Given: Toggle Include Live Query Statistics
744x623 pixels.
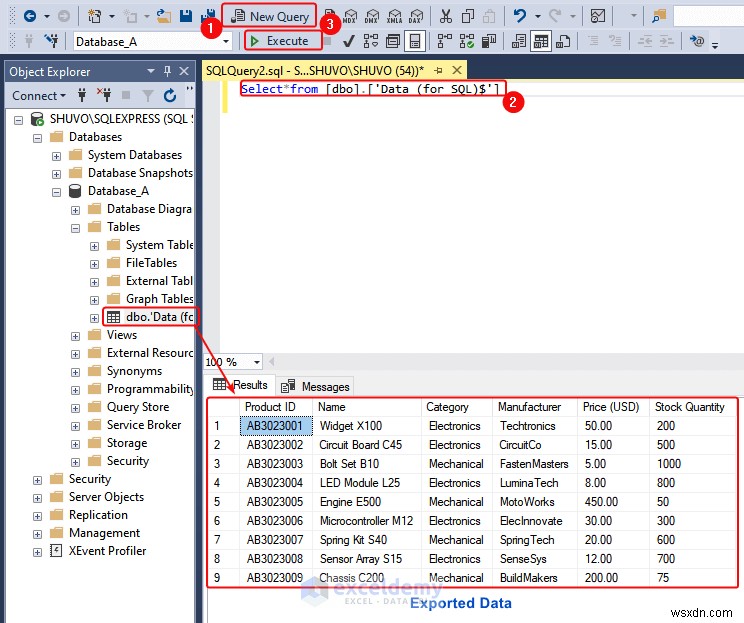Looking at the screenshot, I should click(466, 41).
